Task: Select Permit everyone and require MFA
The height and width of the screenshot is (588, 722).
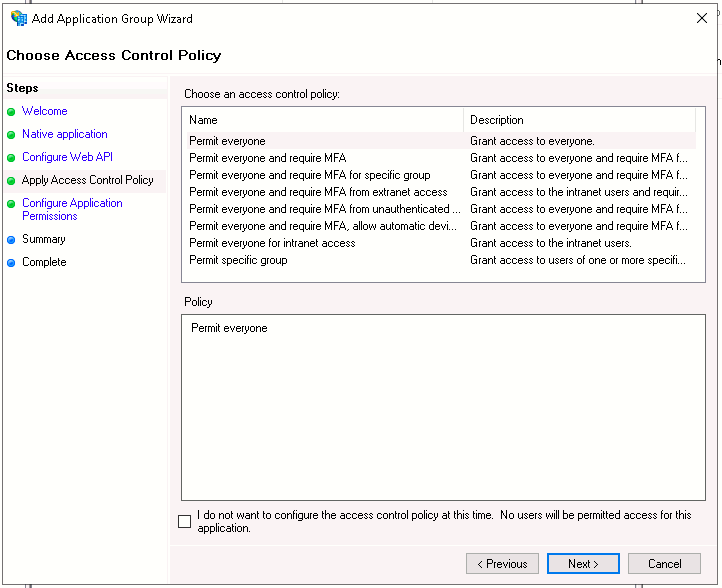Action: click(267, 158)
